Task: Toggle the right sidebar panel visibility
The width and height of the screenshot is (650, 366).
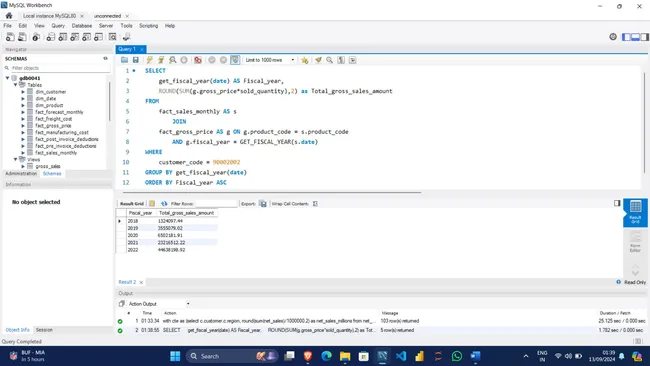Action: 645,37
